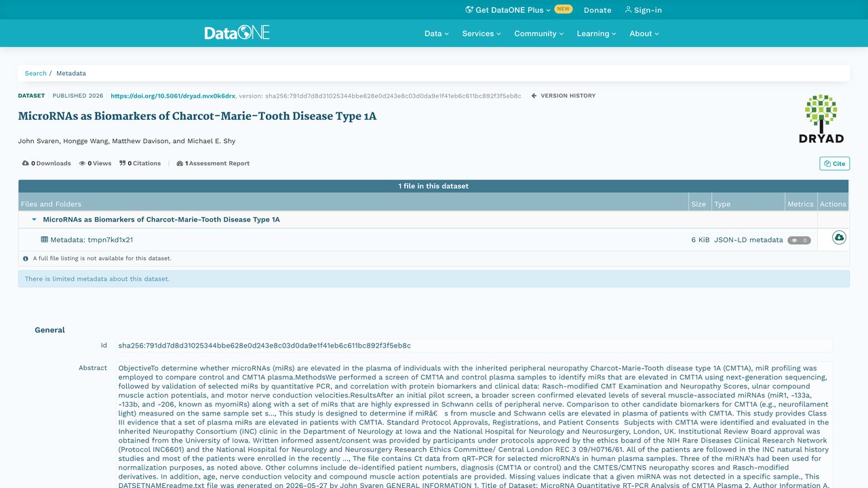
Task: Expand the Services menu
Action: (x=481, y=33)
